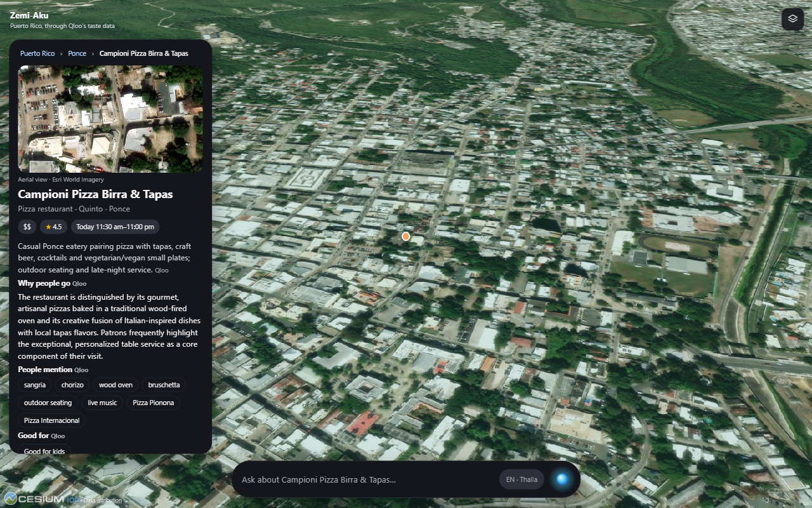Go to Puerto Rico breadcrumb
The width and height of the screenshot is (812, 508).
tap(37, 53)
